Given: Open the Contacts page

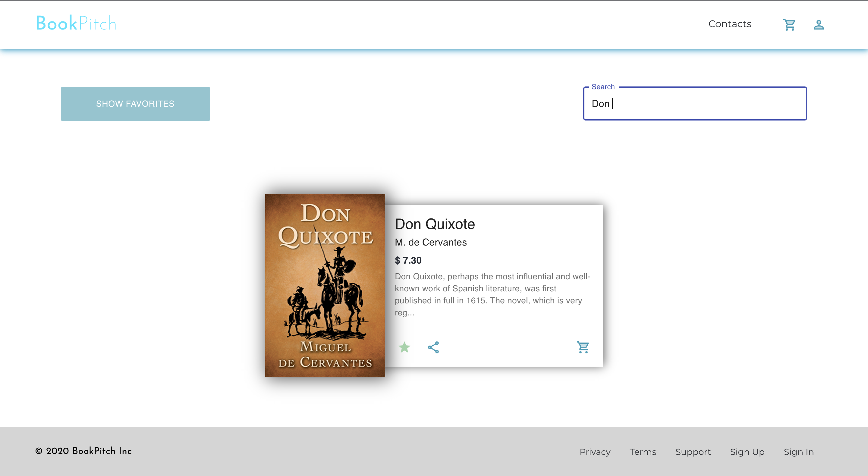Looking at the screenshot, I should point(729,24).
